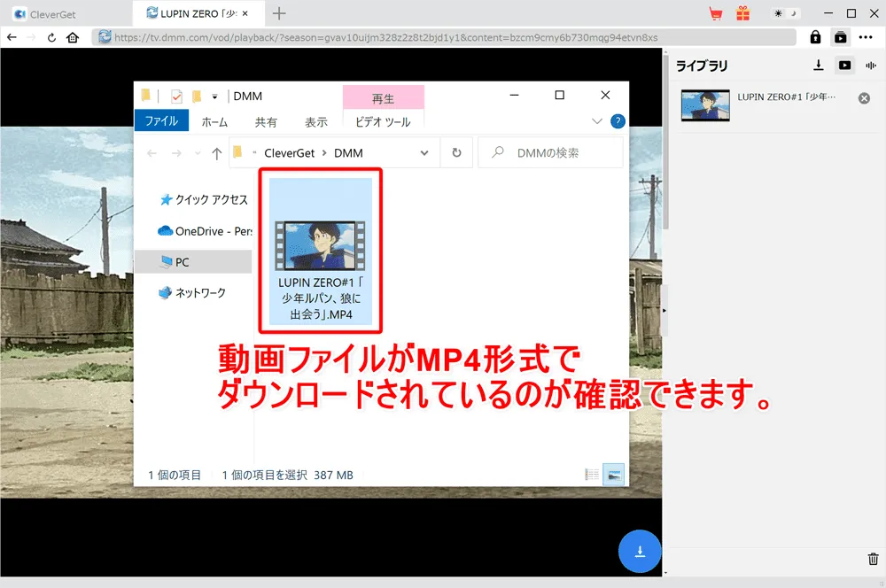Remove LUPIN ZERO#1 item from library

click(864, 98)
